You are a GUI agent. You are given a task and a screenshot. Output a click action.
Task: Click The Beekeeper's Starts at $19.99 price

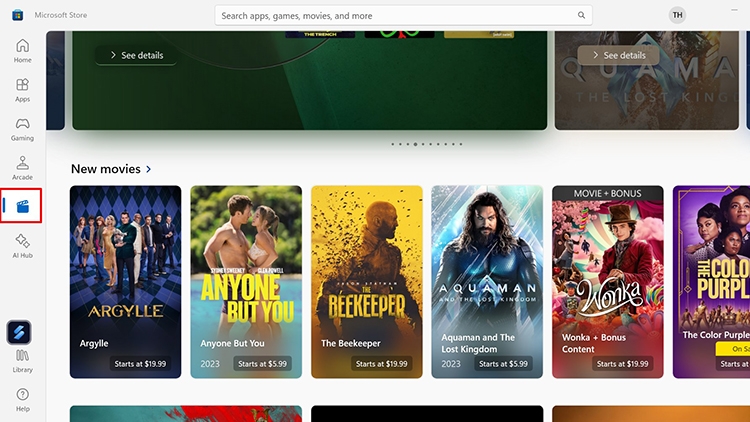(381, 364)
